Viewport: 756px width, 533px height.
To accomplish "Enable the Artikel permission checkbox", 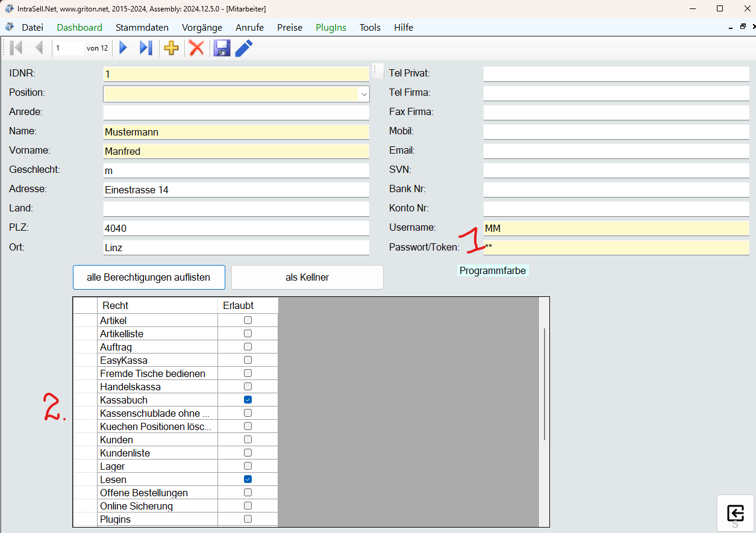I will pyautogui.click(x=248, y=320).
